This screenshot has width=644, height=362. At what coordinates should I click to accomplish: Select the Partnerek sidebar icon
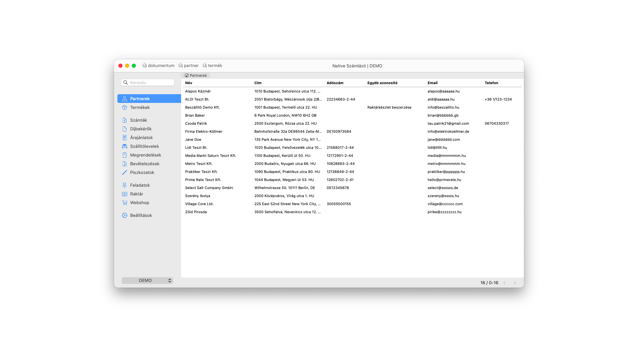click(124, 99)
